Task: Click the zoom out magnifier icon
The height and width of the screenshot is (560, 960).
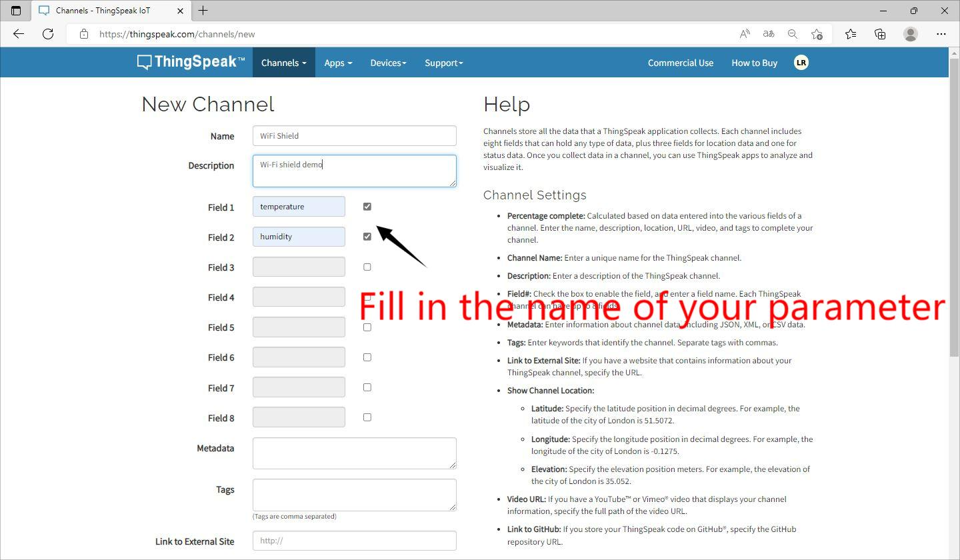Action: pos(793,34)
